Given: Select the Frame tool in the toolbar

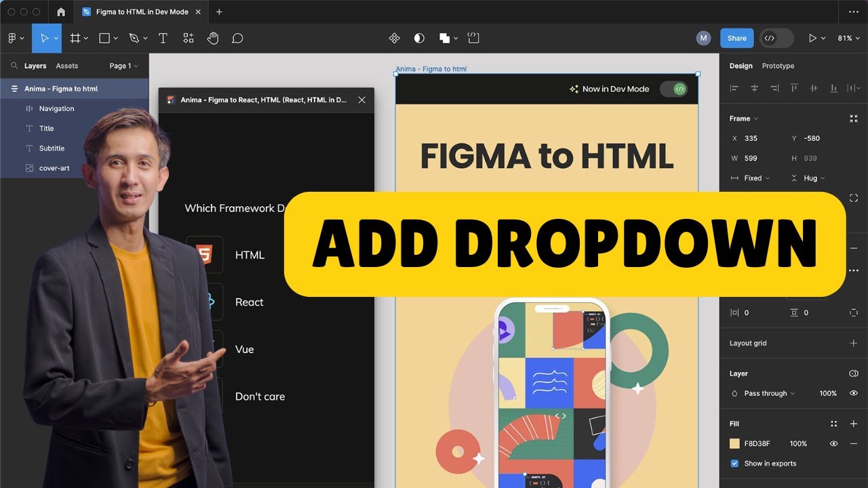Looking at the screenshot, I should tap(75, 39).
